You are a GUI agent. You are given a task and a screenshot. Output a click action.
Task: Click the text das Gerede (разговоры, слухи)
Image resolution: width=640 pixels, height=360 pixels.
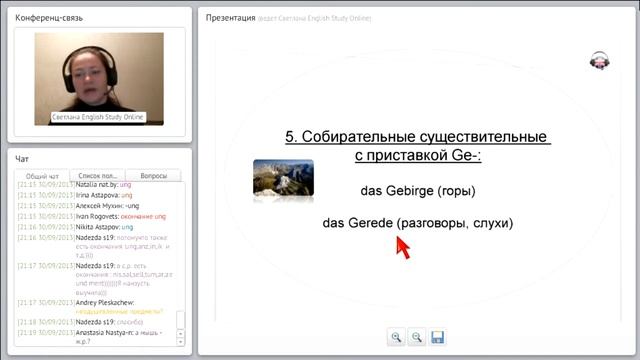coord(418,223)
